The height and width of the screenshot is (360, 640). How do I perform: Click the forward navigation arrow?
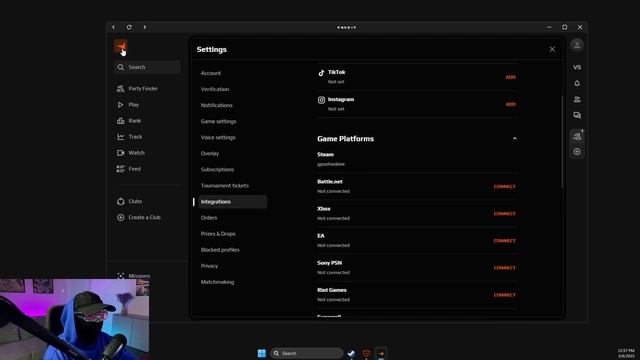[144, 27]
